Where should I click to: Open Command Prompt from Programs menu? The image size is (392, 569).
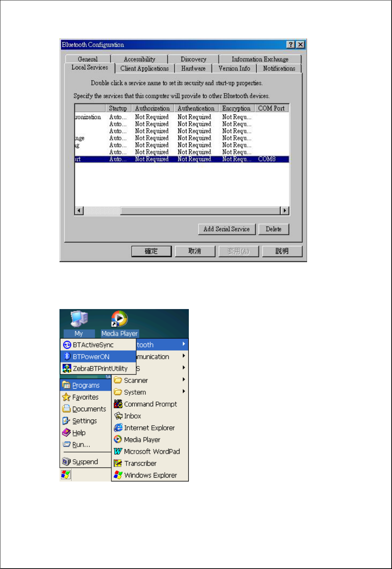point(150,404)
